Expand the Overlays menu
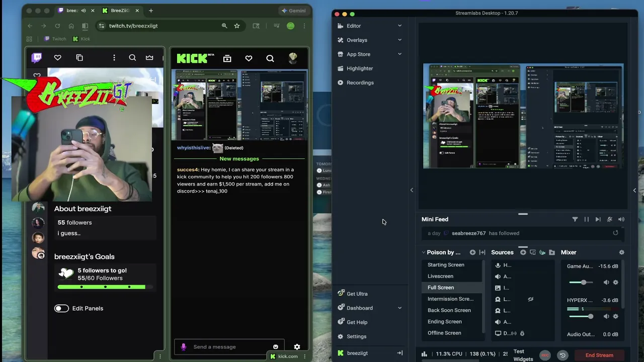This screenshot has width=644, height=362. pos(400,40)
